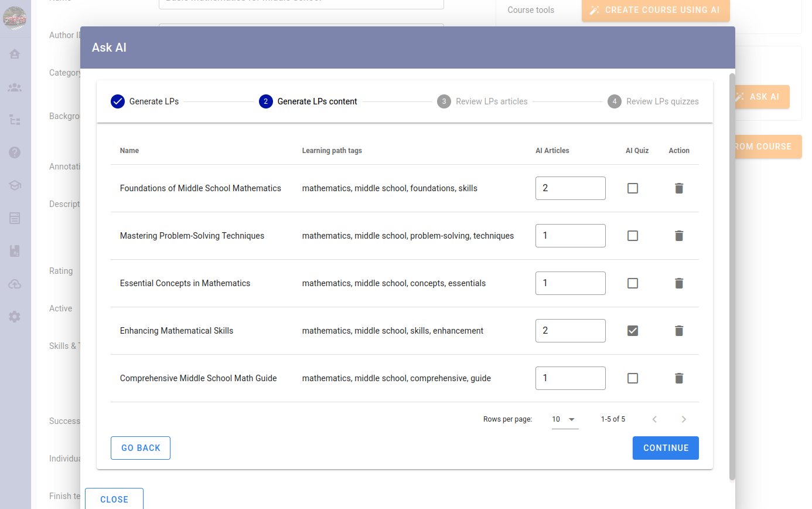Edit AI Articles count for Foundations row
The image size is (812, 509).
[x=571, y=188]
